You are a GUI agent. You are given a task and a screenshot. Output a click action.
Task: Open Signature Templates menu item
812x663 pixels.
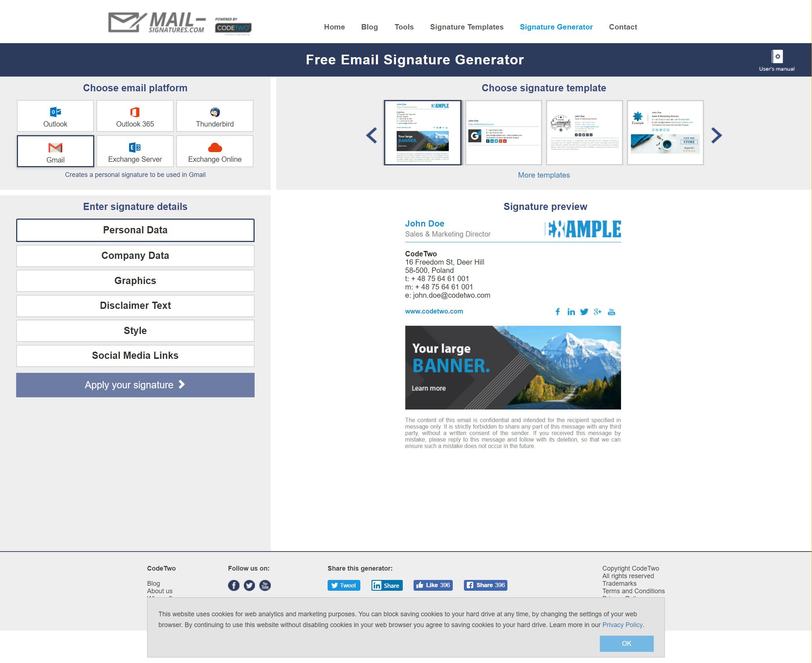click(x=466, y=27)
